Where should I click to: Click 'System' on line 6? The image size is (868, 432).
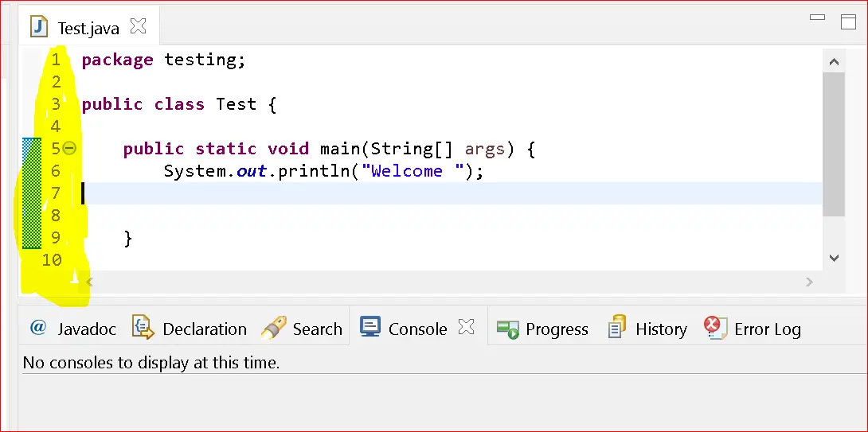coord(195,172)
